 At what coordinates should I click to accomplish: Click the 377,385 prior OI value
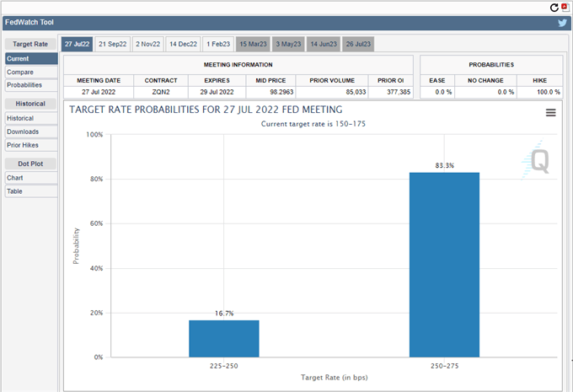pos(399,92)
